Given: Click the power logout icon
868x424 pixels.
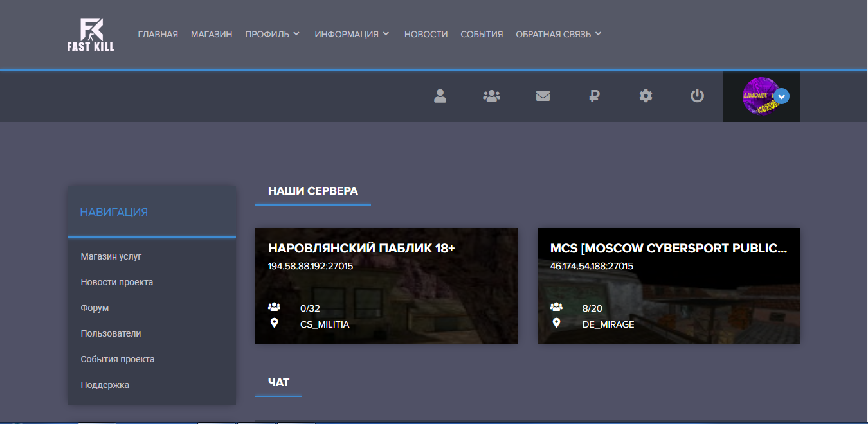Looking at the screenshot, I should tap(697, 96).
